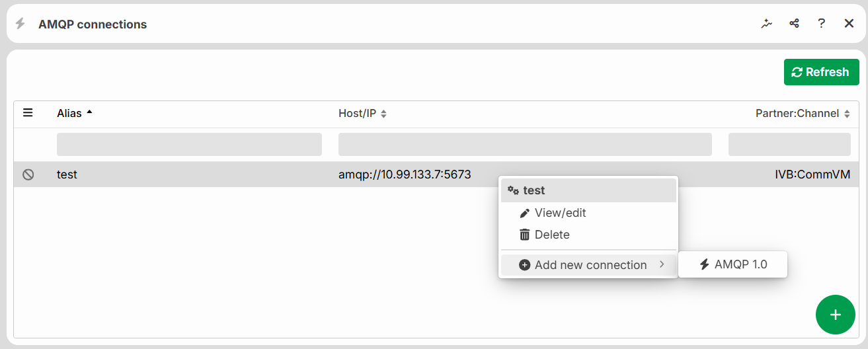Open the hamburger column menu icon
Screen dimensions: 868x349
(28, 112)
